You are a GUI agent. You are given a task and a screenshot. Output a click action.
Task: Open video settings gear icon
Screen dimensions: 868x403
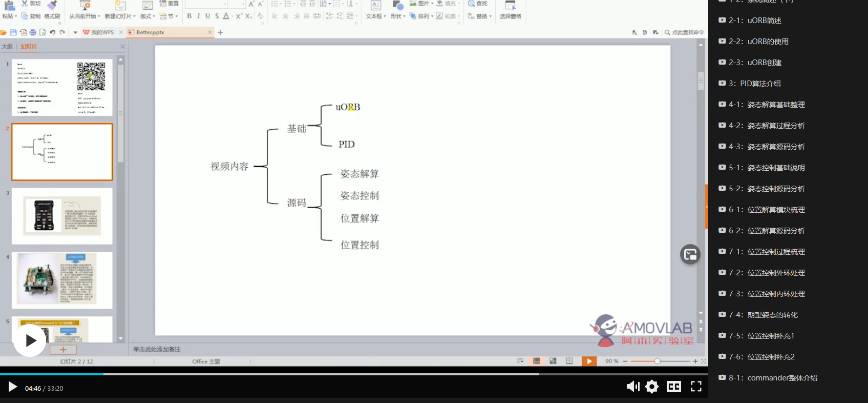pyautogui.click(x=652, y=387)
